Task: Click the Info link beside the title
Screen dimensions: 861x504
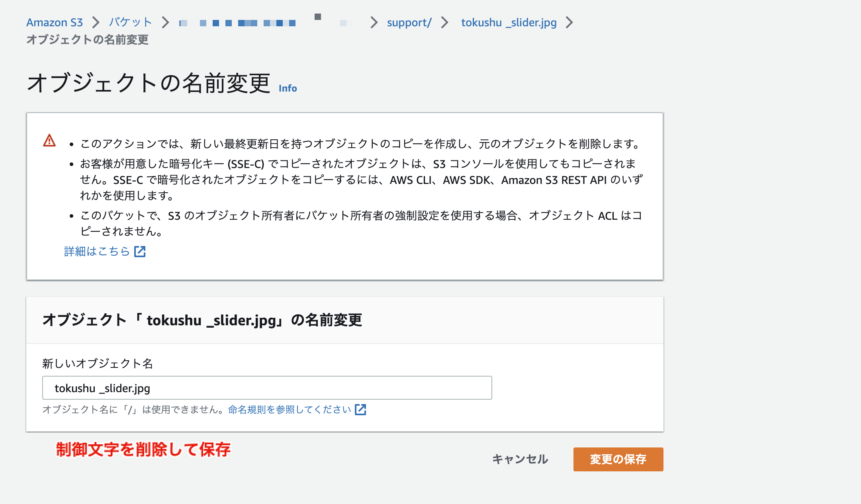Action: 288,88
